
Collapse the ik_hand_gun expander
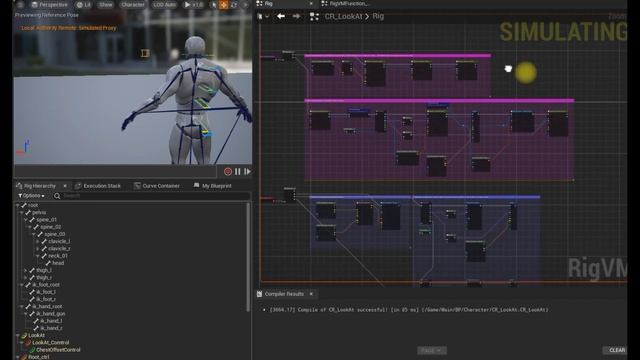(x=26, y=314)
